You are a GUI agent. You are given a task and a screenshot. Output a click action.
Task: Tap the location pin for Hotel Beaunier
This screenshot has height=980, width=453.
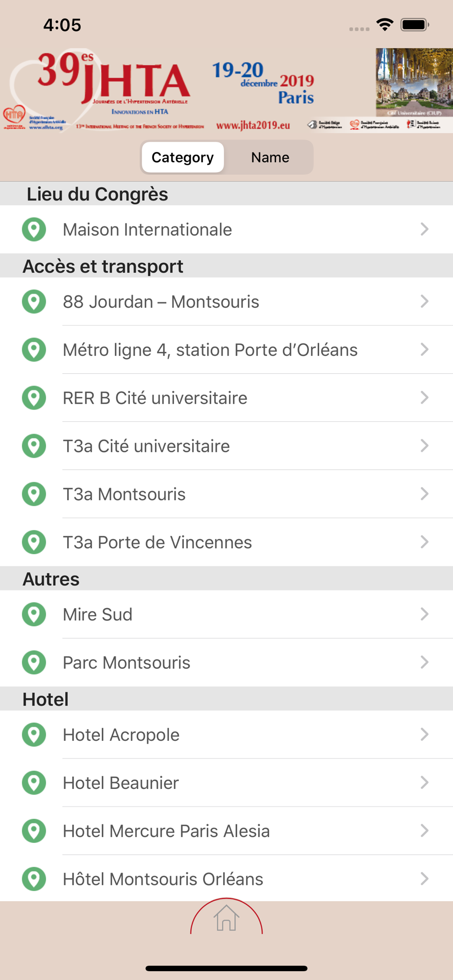tap(34, 783)
